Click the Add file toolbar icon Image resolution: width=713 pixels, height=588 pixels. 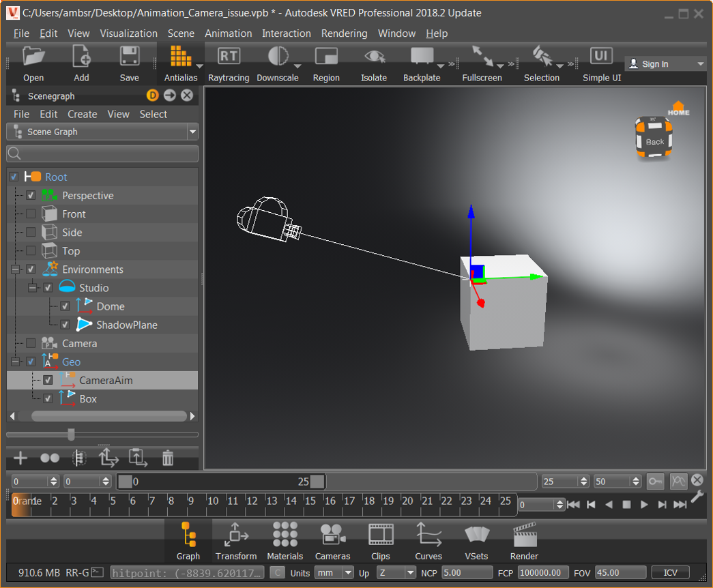click(81, 57)
